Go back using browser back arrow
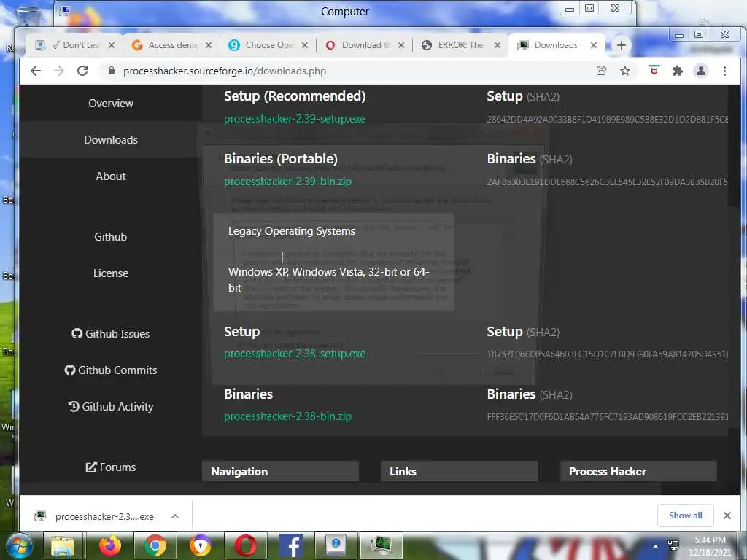 click(x=36, y=71)
